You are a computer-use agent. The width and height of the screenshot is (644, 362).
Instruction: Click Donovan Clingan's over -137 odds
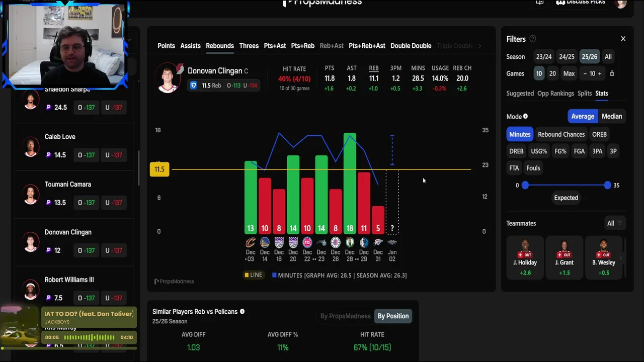[x=86, y=250]
